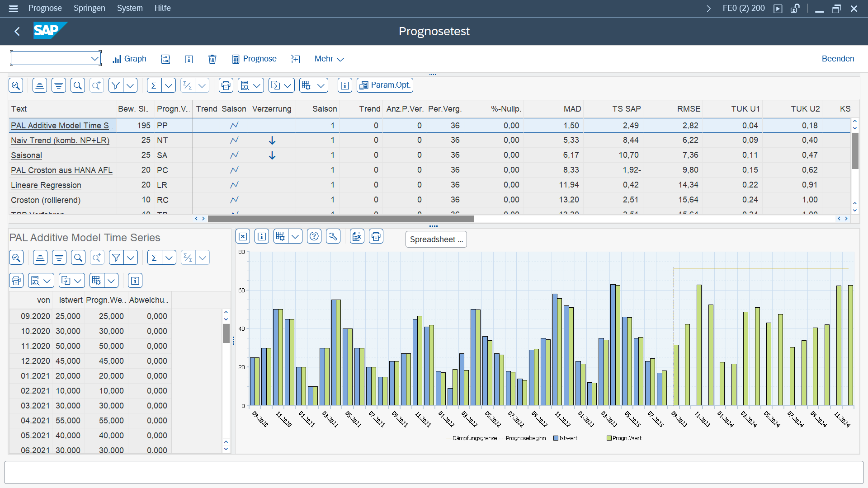Click the Beenden button

838,59
